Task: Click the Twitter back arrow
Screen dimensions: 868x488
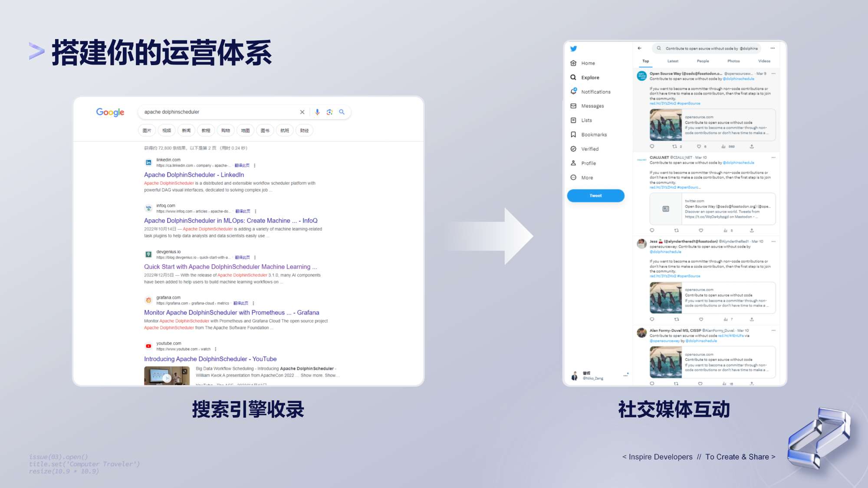Action: (x=639, y=48)
